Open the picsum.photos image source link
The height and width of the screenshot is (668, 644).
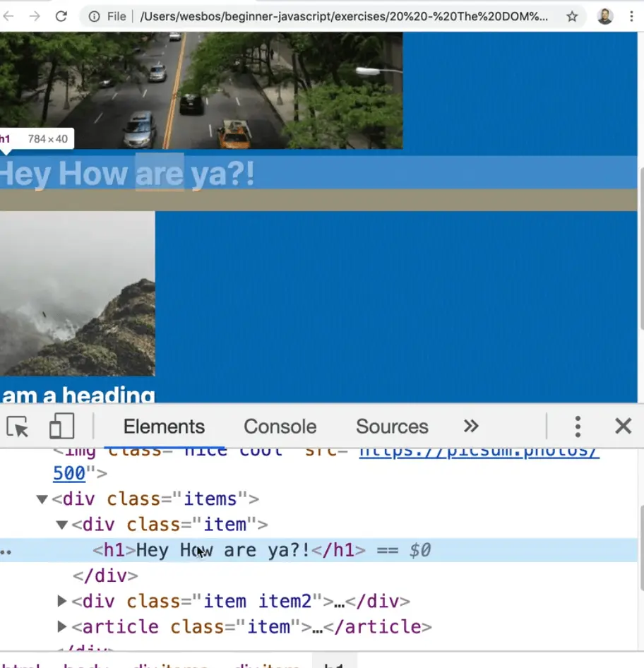click(x=479, y=452)
